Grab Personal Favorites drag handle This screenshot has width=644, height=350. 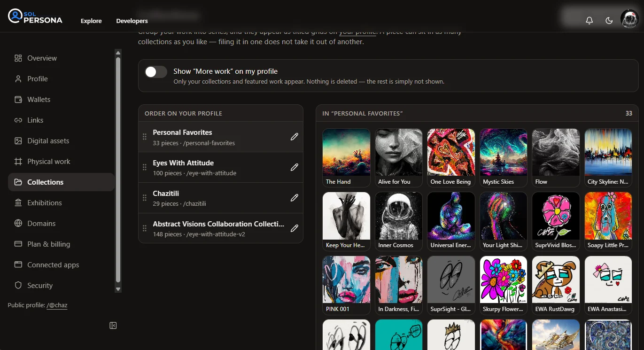tap(145, 137)
